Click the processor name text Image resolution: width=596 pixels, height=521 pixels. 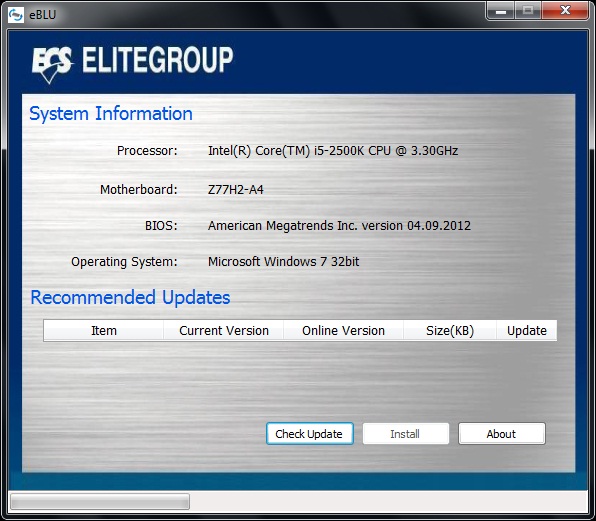pyautogui.click(x=333, y=151)
